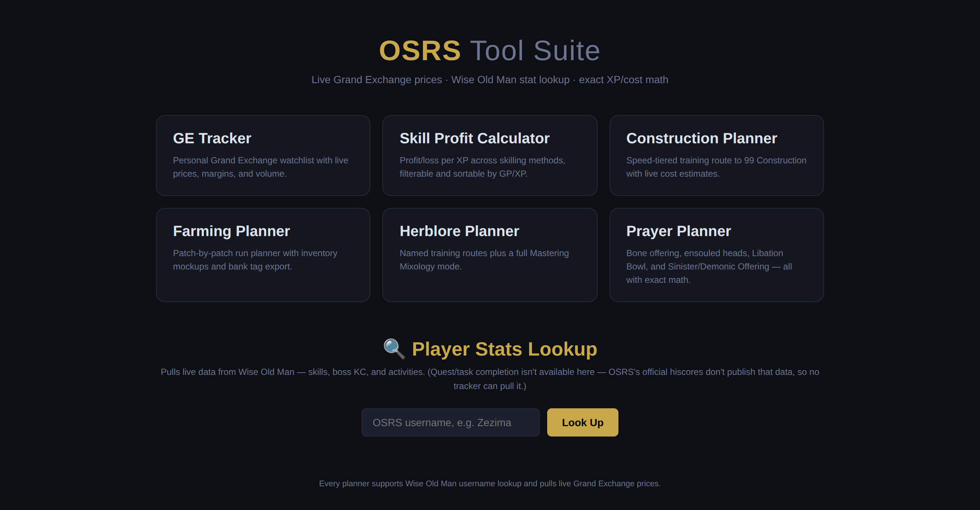The image size is (980, 510).
Task: Click the text 'Speed-tiered training route to 99 Construction'
Action: pyautogui.click(x=716, y=160)
